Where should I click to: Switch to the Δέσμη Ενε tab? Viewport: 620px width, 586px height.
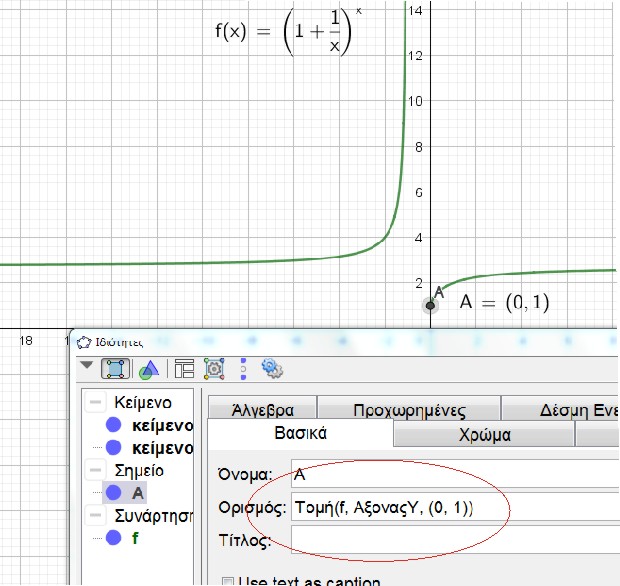point(560,408)
